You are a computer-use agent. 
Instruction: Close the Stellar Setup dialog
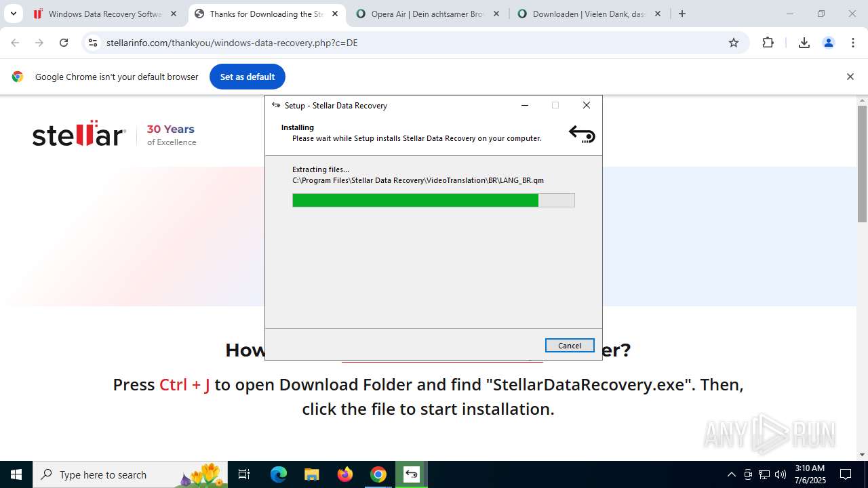click(587, 105)
